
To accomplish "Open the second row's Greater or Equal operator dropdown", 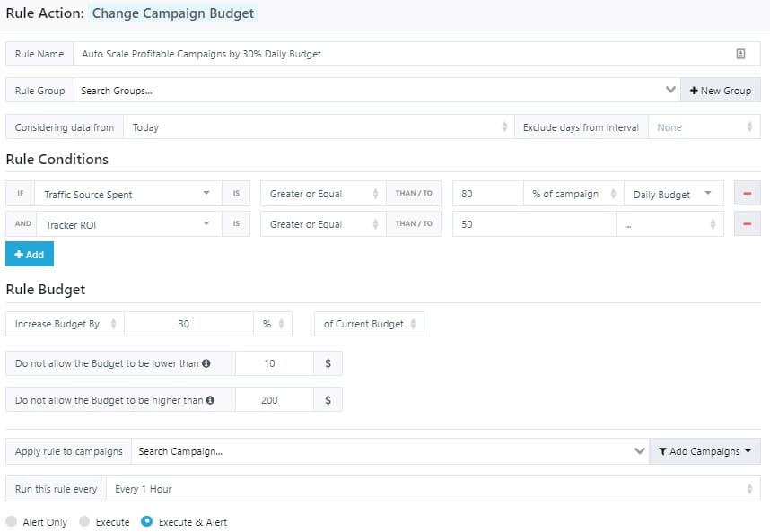I will [x=323, y=223].
